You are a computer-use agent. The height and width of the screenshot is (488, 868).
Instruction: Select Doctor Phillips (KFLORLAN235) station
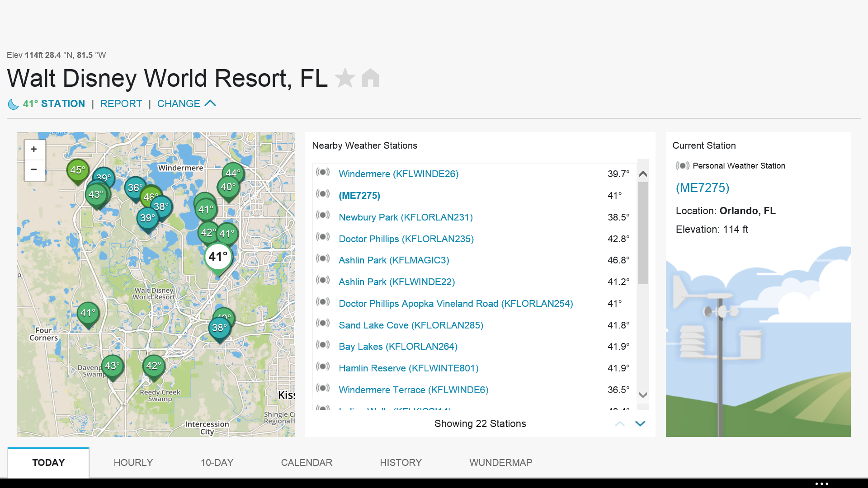pos(406,239)
